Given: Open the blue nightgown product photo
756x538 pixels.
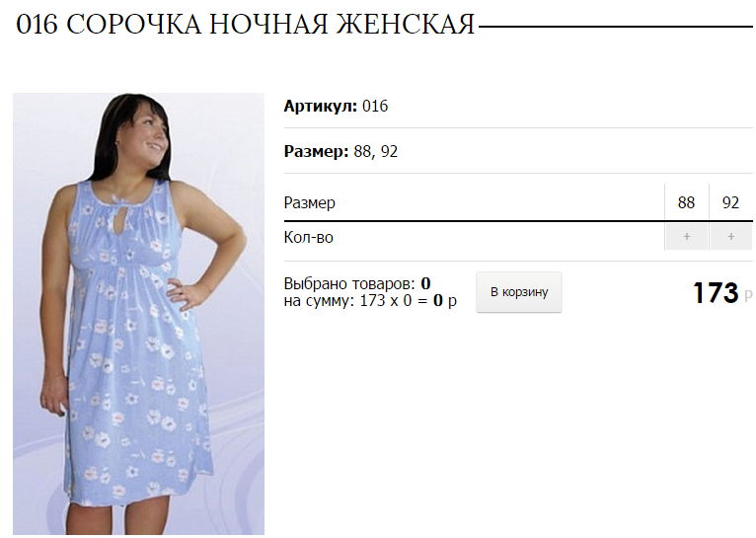Looking at the screenshot, I should click(x=138, y=314).
